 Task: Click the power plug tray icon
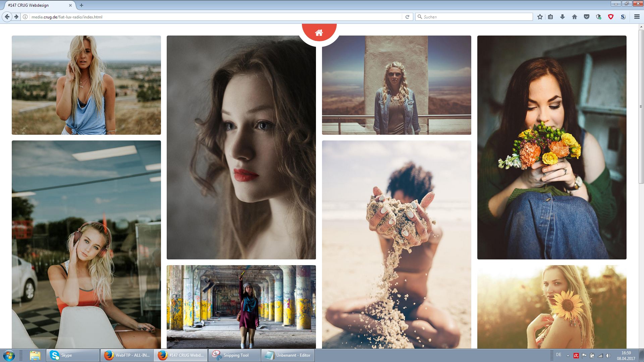pos(592,356)
